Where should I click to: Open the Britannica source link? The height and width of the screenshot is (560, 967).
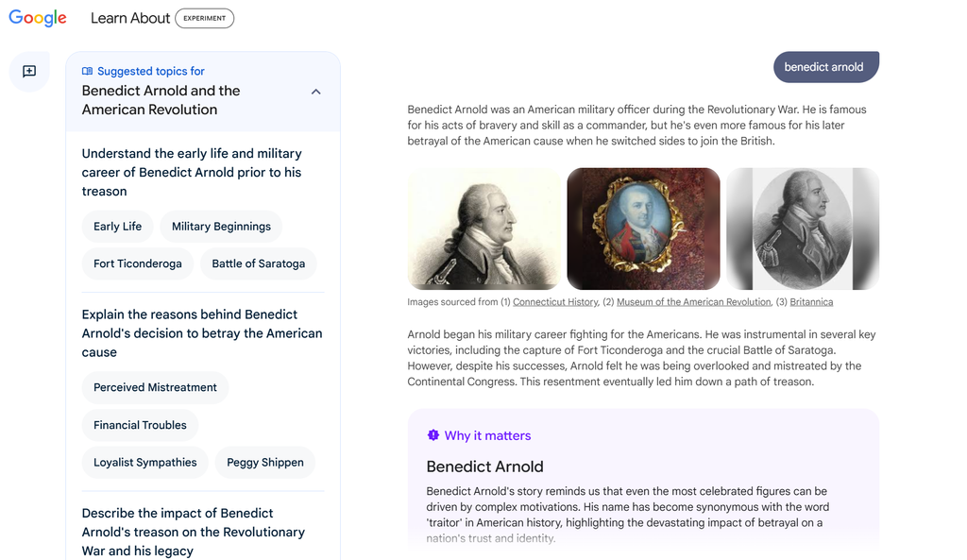(811, 302)
